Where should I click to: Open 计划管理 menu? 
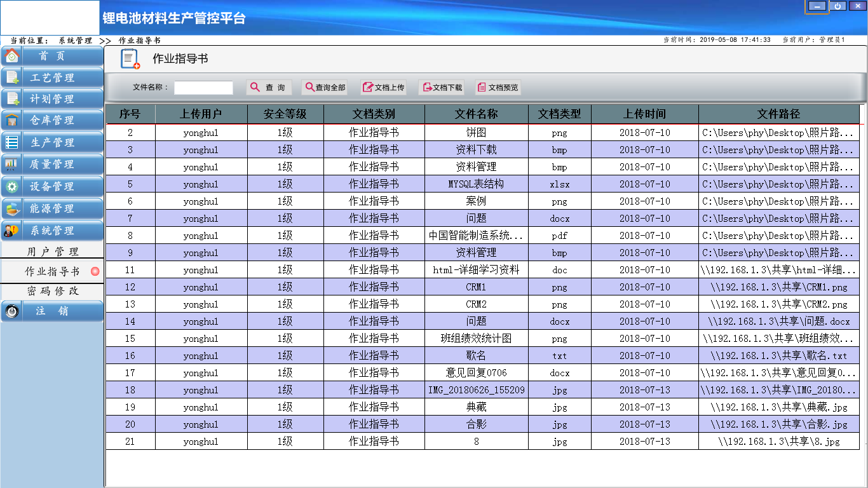point(52,99)
